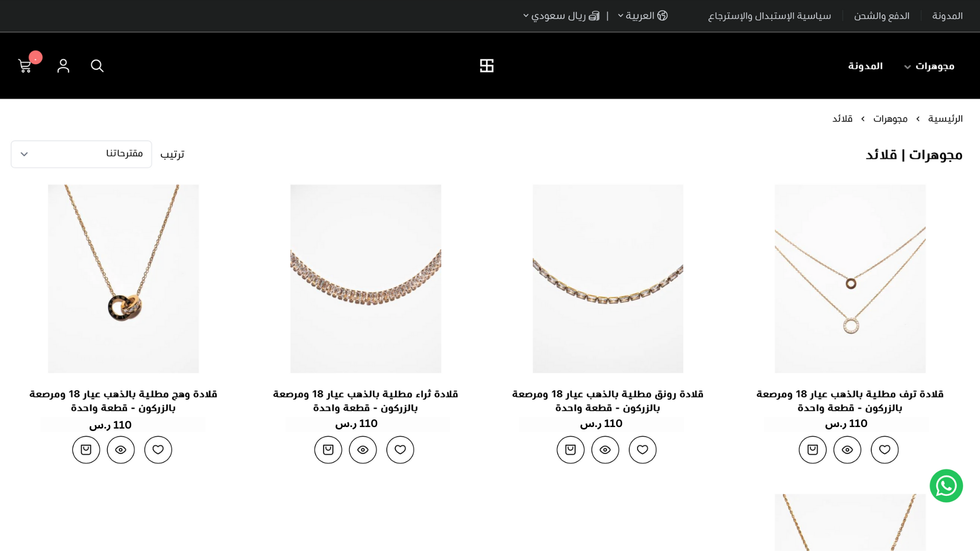Click the user account icon
Screen dimensions: 980x551
(x=63, y=66)
